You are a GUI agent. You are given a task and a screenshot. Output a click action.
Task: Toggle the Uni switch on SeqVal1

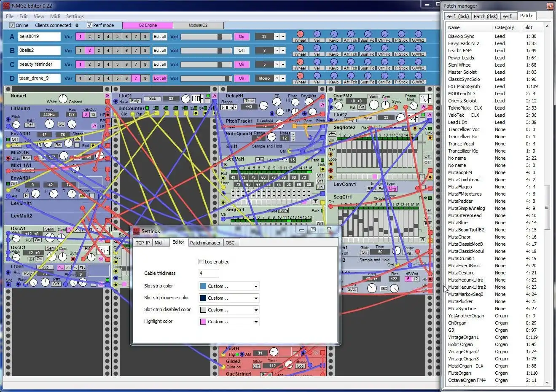click(x=320, y=187)
